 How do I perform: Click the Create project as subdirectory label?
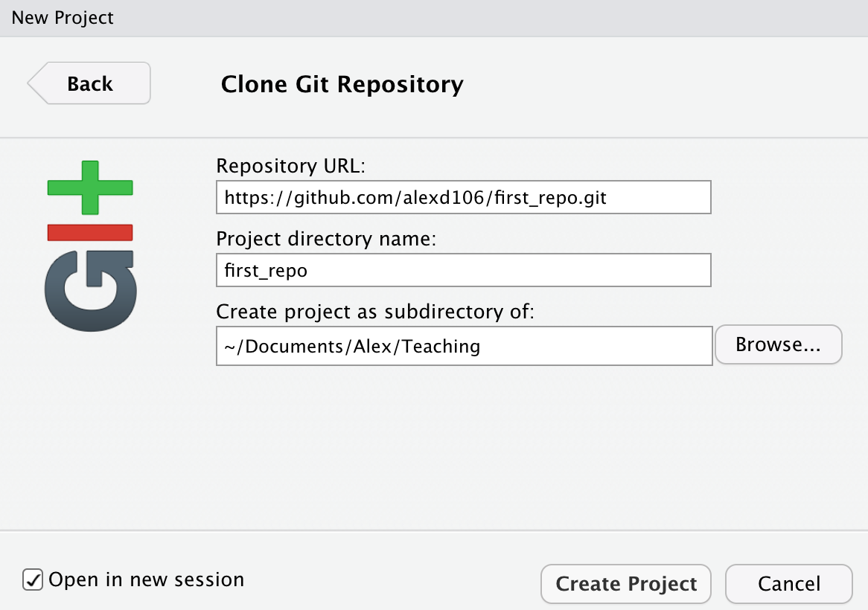[375, 312]
